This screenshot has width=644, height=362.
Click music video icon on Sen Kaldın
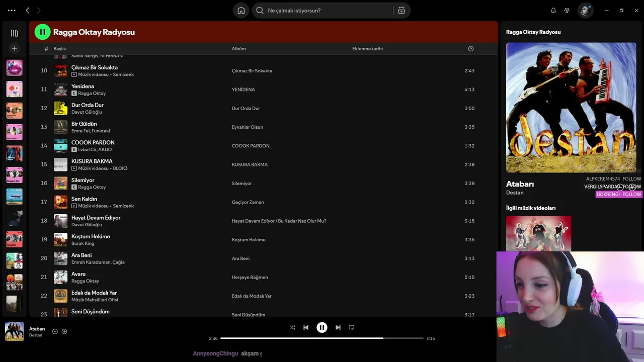74,206
